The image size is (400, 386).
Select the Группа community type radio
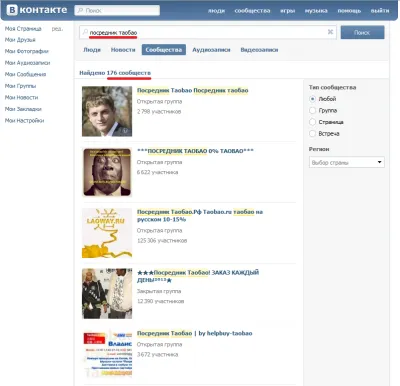312,110
